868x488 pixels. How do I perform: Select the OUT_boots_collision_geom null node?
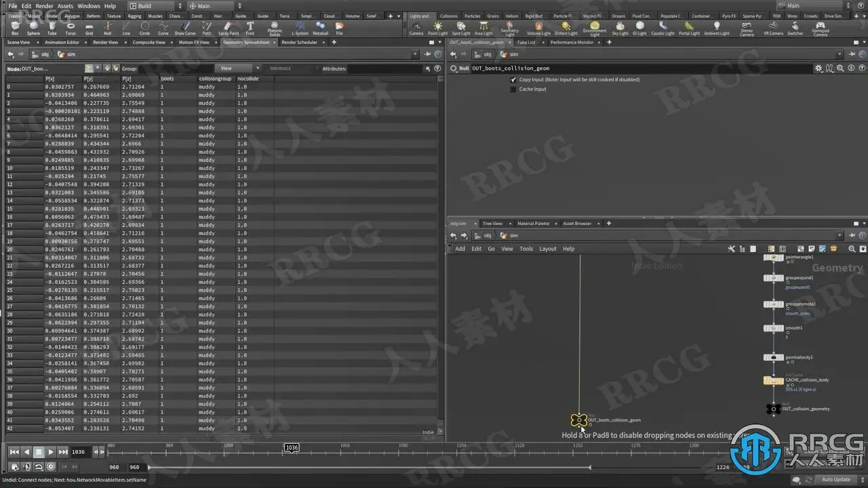click(x=578, y=420)
